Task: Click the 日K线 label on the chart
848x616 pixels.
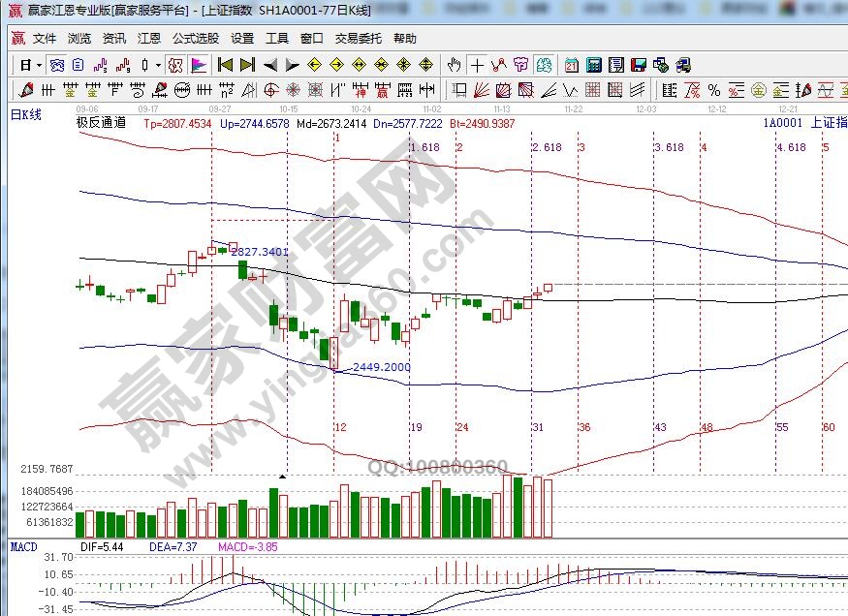Action: (25, 115)
